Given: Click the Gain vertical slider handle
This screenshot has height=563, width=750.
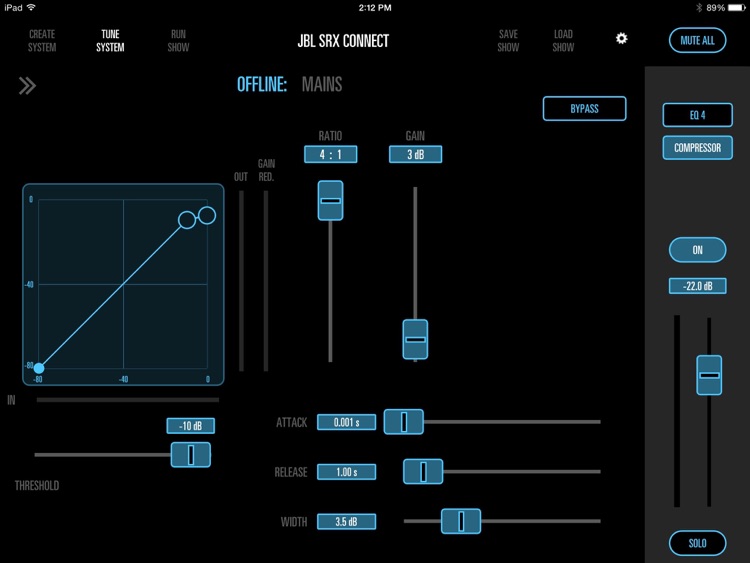Looking at the screenshot, I should coord(415,339).
